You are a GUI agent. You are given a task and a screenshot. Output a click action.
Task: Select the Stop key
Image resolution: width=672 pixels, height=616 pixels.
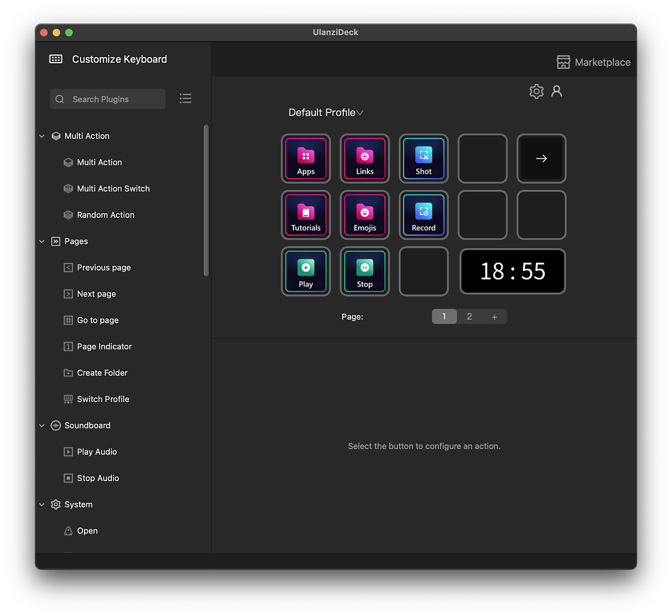(x=365, y=272)
